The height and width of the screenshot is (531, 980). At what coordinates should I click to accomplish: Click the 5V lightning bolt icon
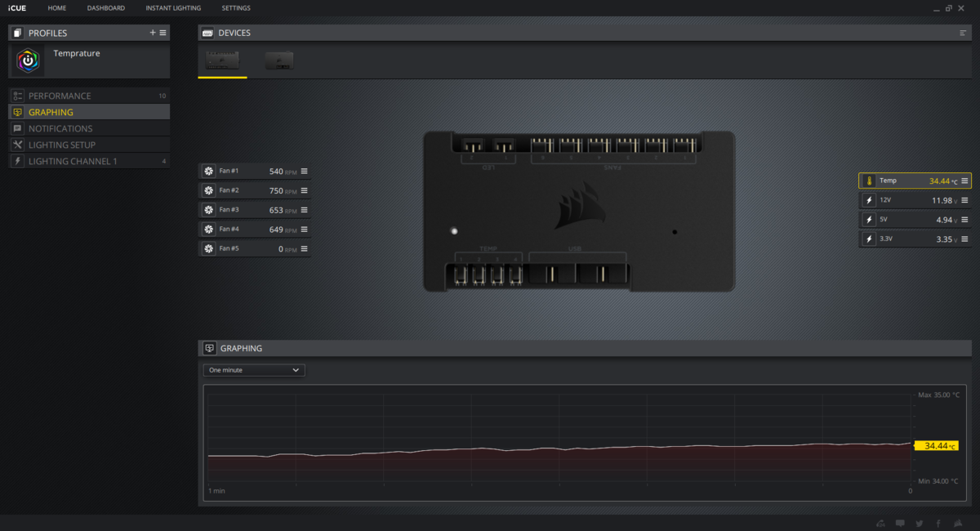click(x=869, y=220)
